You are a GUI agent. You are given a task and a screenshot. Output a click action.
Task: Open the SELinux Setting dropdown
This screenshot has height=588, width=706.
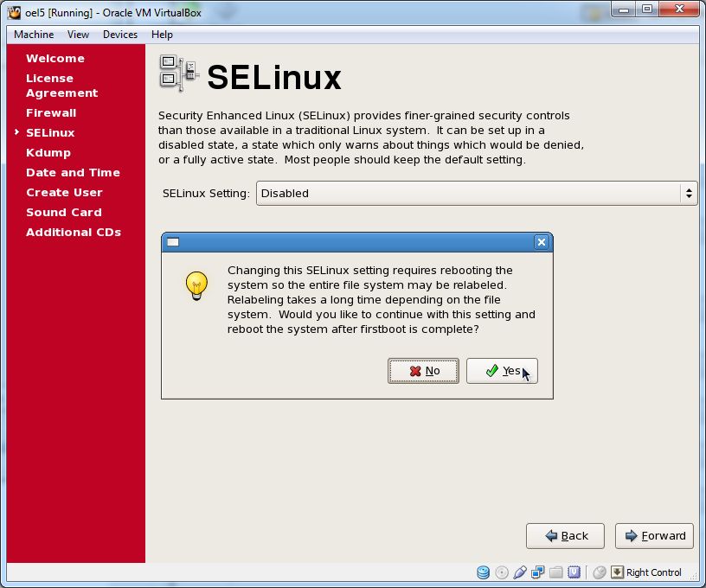(477, 194)
